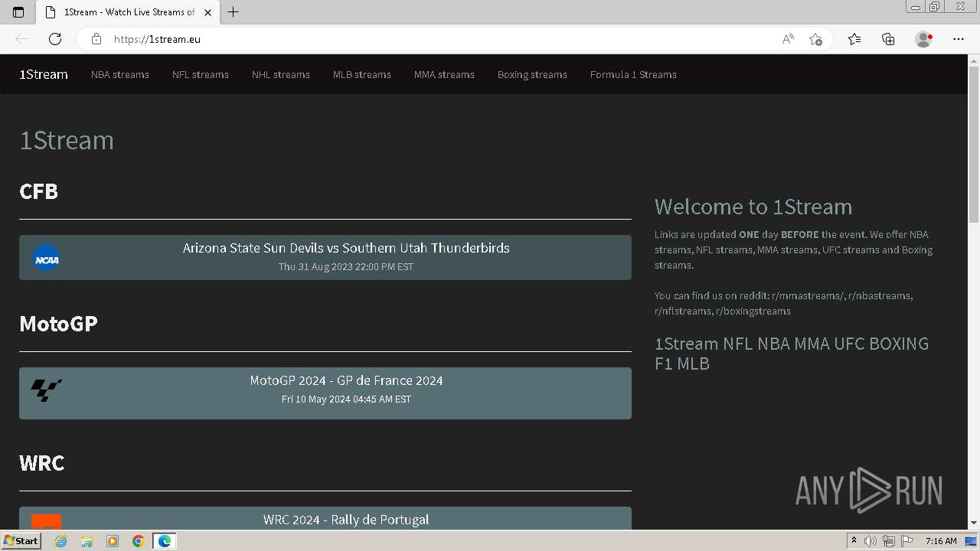The height and width of the screenshot is (551, 980).
Task: Open MLB streams menu item
Action: (362, 74)
